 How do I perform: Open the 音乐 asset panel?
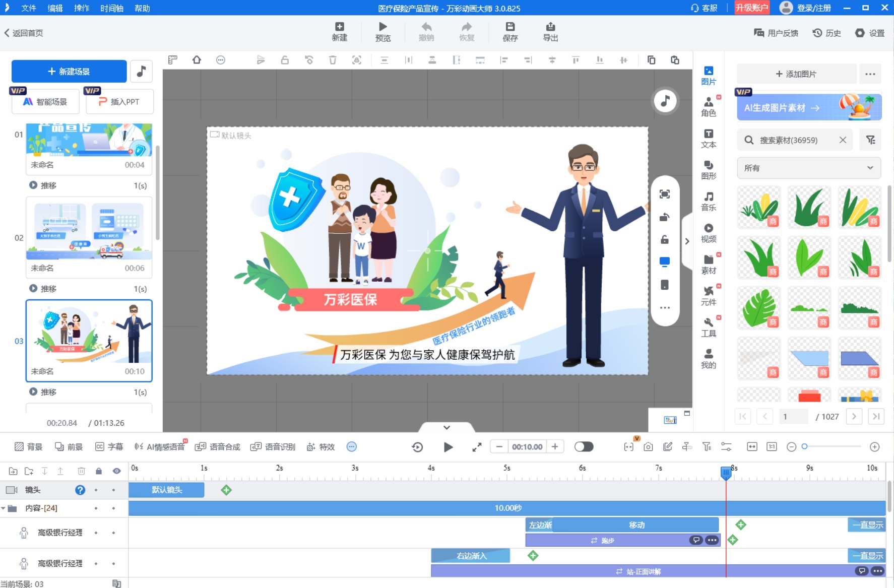point(709,200)
